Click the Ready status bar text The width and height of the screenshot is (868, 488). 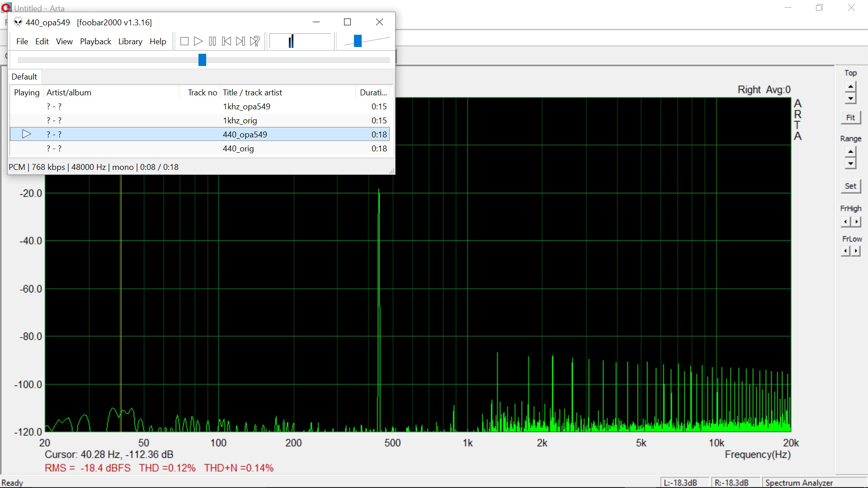[12, 483]
